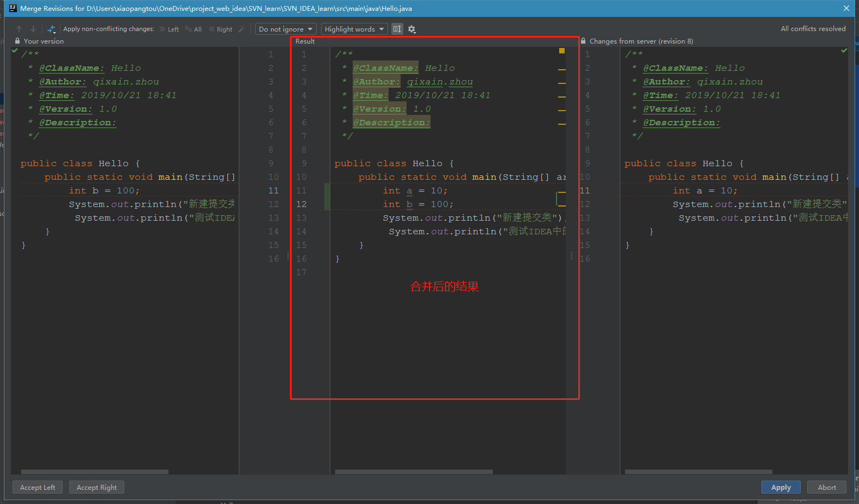Click 'qixain.zhou' author text in Result pane

(x=440, y=82)
